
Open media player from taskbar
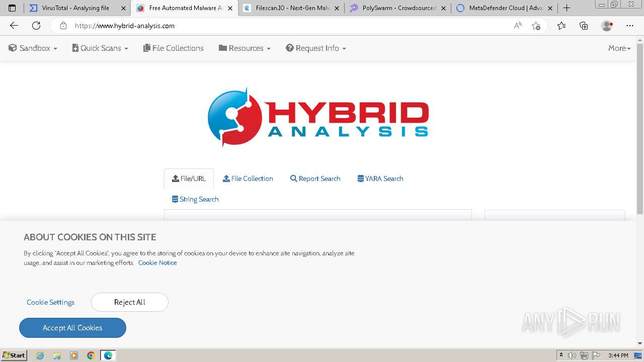pos(74,355)
